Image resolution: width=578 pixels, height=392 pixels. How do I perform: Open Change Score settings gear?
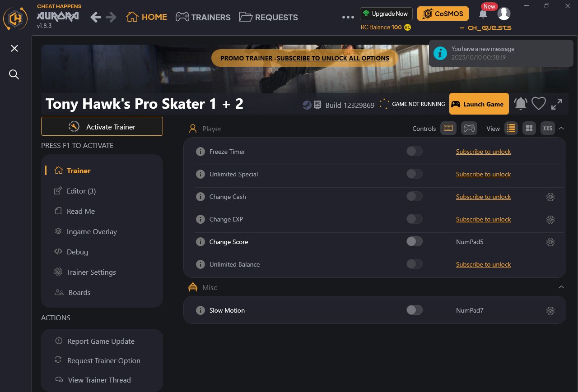click(550, 242)
